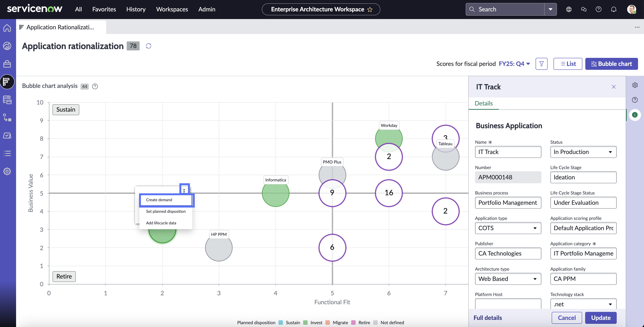Click the ServiceNow logo
This screenshot has height=327, width=644.
coord(35,9)
